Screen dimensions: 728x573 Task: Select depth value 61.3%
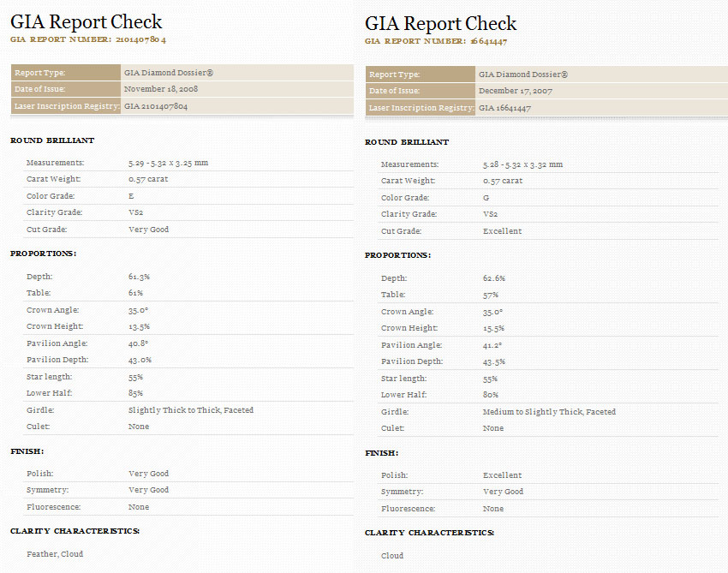coord(139,277)
